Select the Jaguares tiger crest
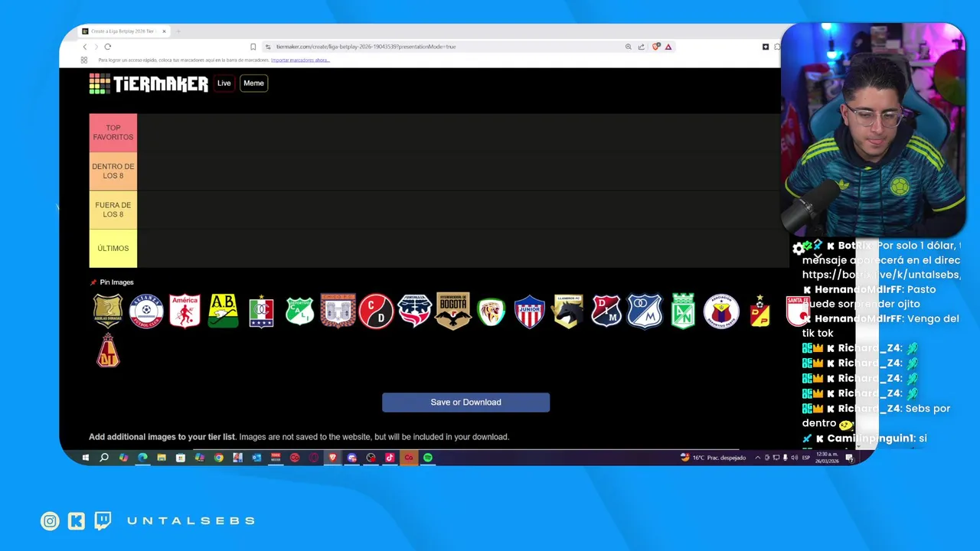Viewport: 980px width, 551px height. click(x=491, y=311)
